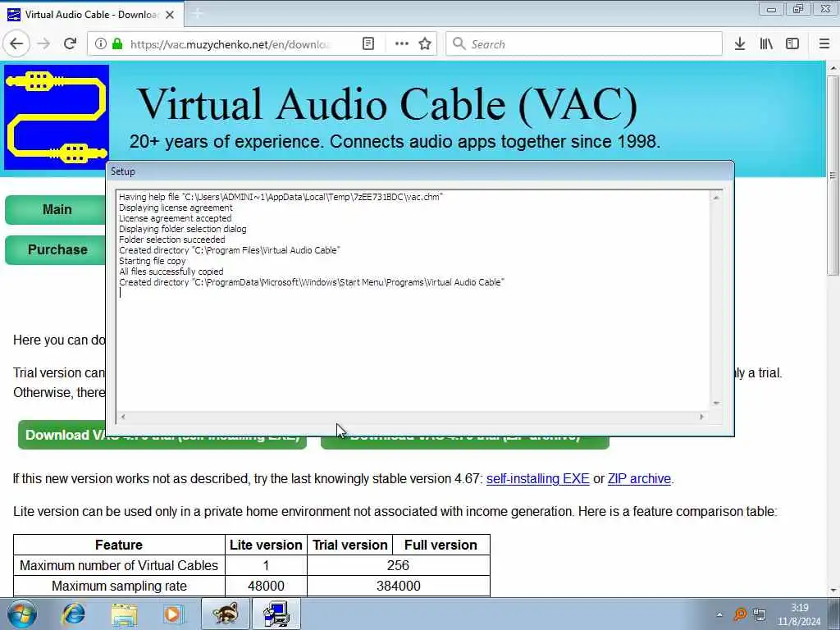The height and width of the screenshot is (630, 840).
Task: Open the downloads arrow icon
Action: pyautogui.click(x=739, y=44)
